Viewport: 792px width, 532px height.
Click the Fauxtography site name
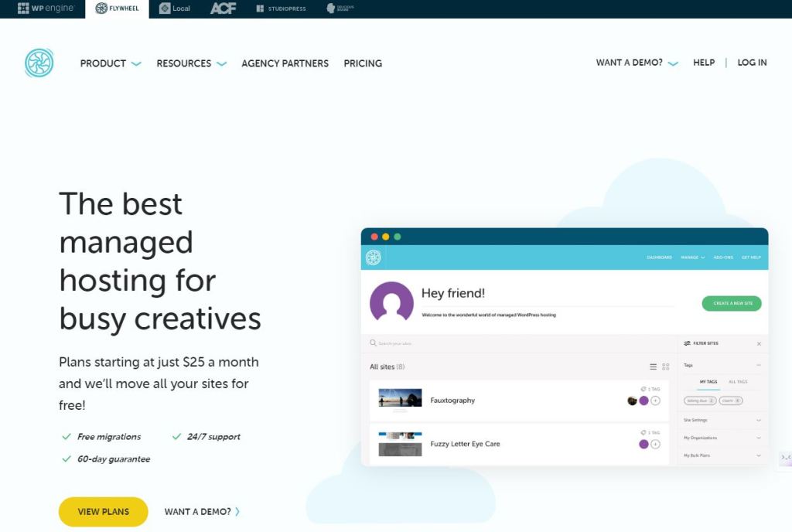pos(452,401)
